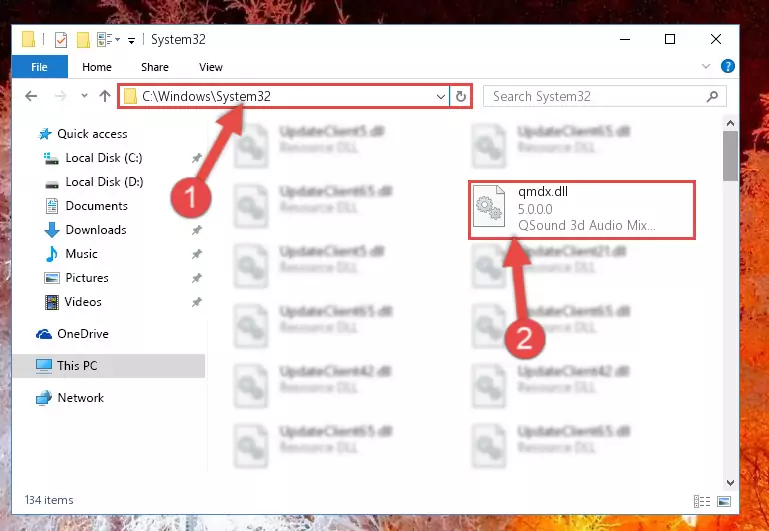
Task: Select the qmdx.dll file
Action: pyautogui.click(x=582, y=210)
